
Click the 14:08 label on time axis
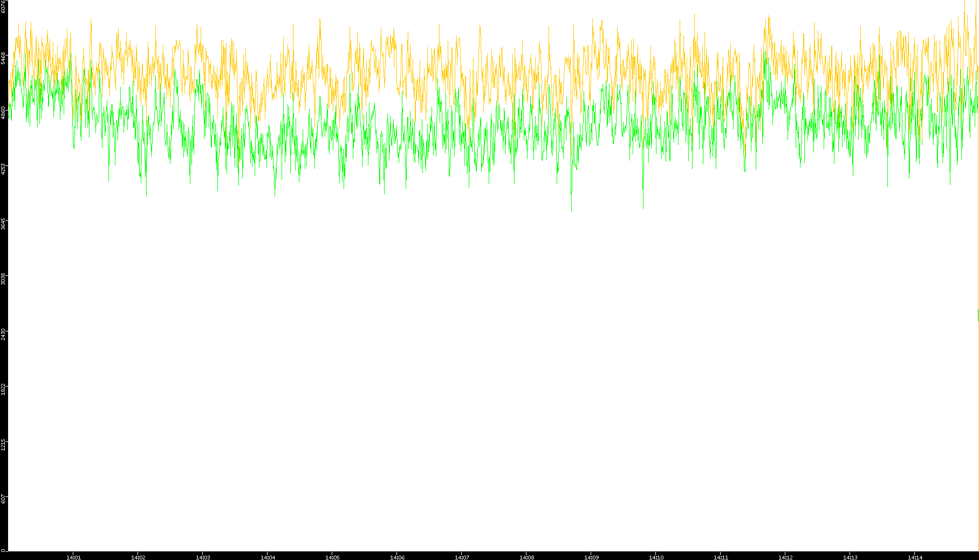click(526, 557)
